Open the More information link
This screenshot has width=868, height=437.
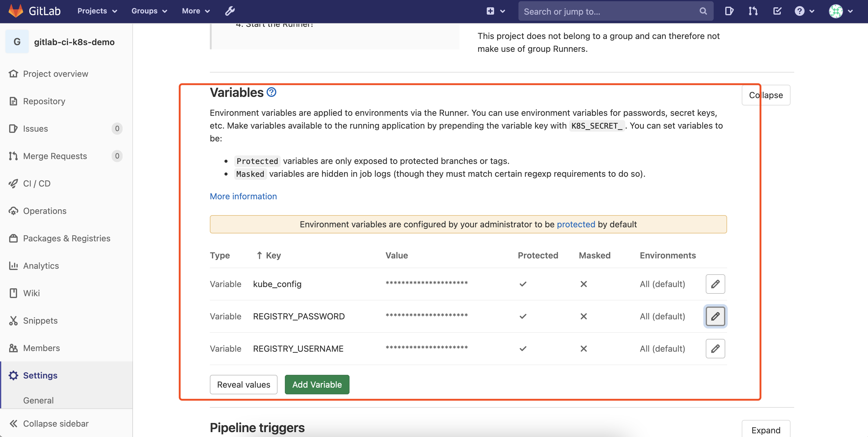tap(243, 196)
